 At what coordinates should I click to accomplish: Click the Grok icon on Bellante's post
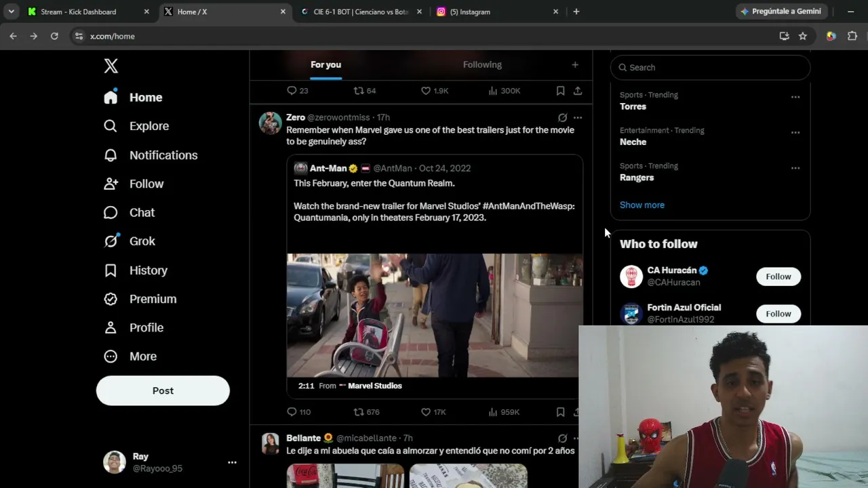(x=562, y=438)
